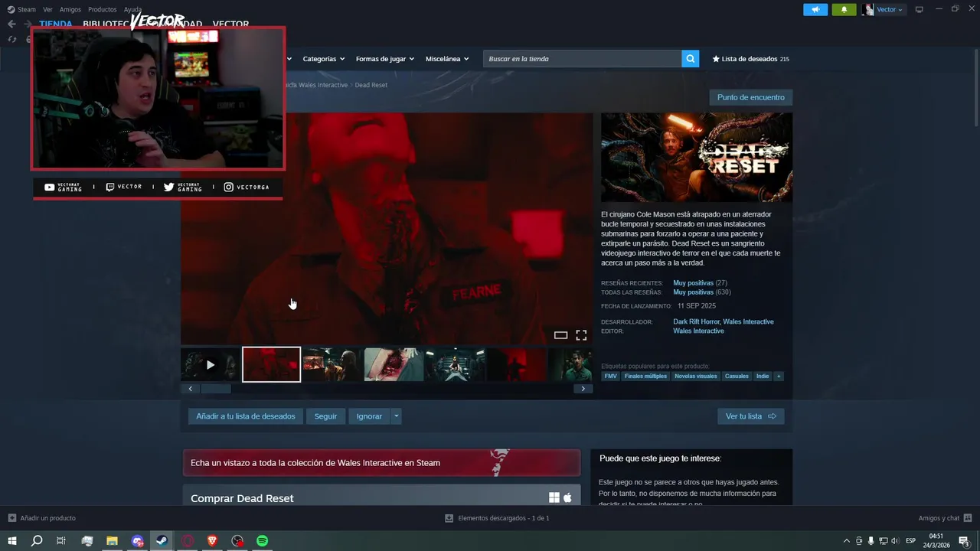The width and height of the screenshot is (980, 551).
Task: Click the page vertical scrollbar
Action: tap(976, 88)
